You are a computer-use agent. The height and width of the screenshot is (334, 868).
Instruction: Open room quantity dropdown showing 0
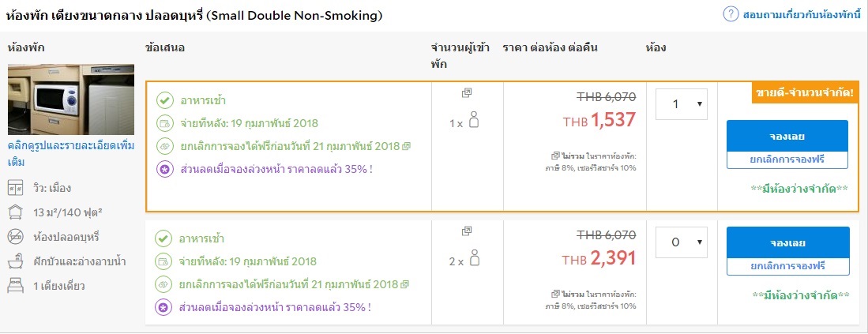681,242
